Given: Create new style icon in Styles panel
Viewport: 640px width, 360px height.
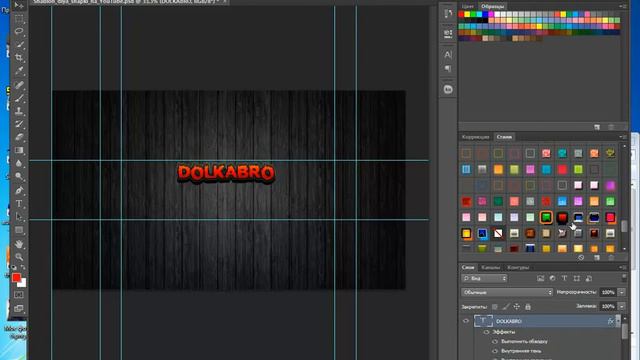Looking at the screenshot, I should click(597, 258).
